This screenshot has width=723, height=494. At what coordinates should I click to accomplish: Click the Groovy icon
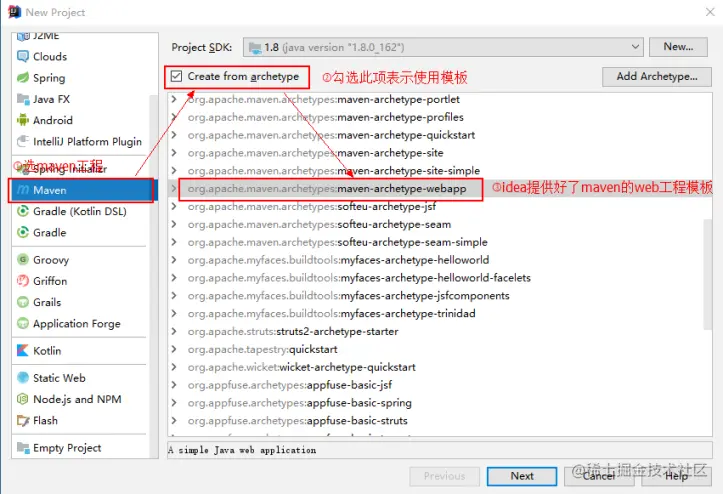(23, 259)
